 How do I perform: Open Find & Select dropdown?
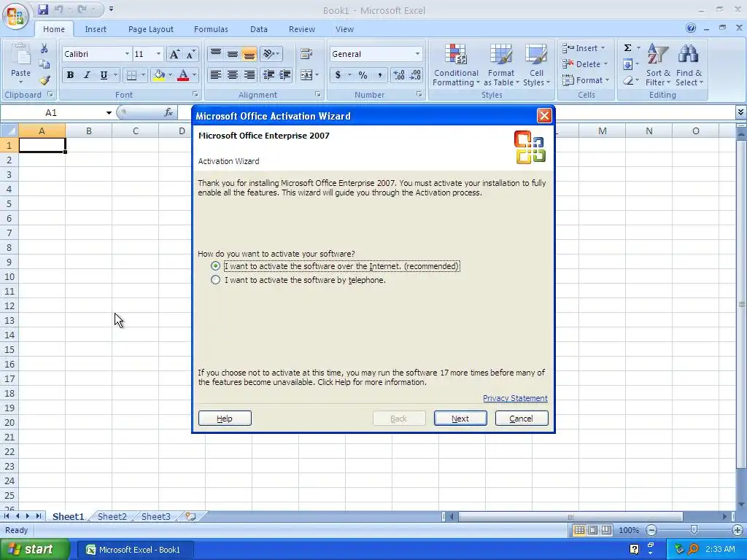click(689, 65)
